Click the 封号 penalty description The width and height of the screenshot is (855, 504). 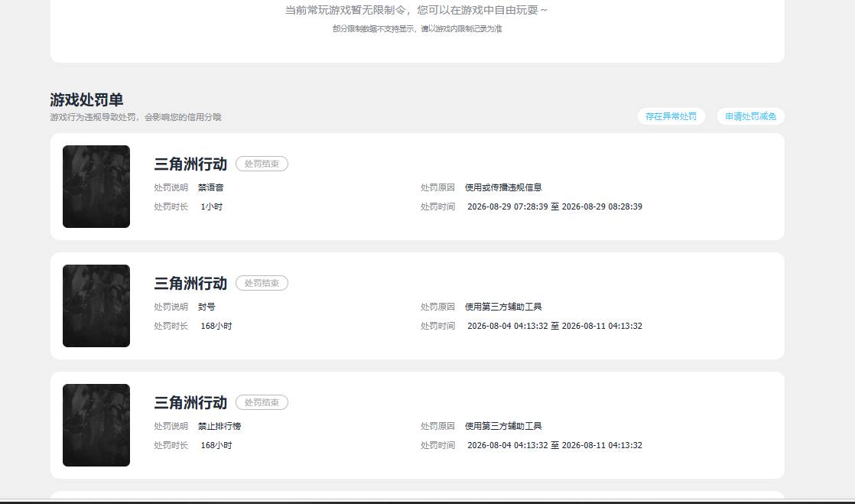tap(206, 307)
